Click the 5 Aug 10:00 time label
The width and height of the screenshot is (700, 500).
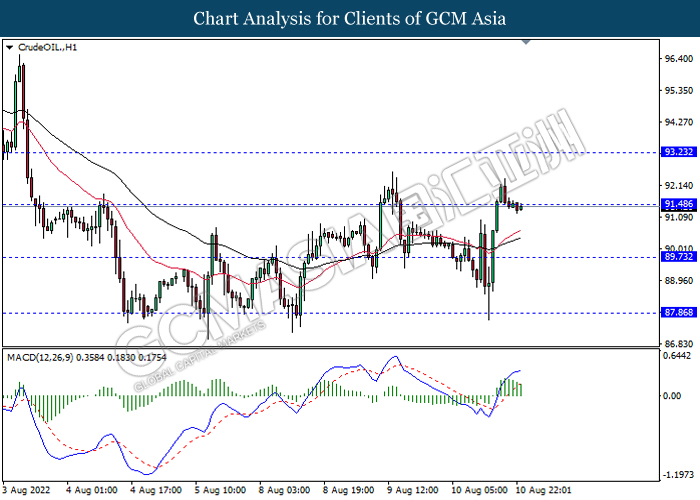[x=221, y=490]
